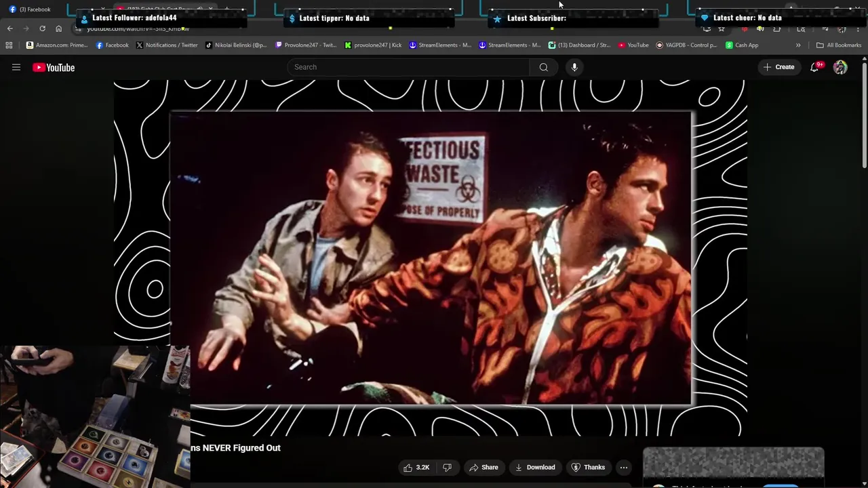868x488 pixels.
Task: Show hidden bookmarks with the chevron overflow
Action: pyautogui.click(x=798, y=45)
